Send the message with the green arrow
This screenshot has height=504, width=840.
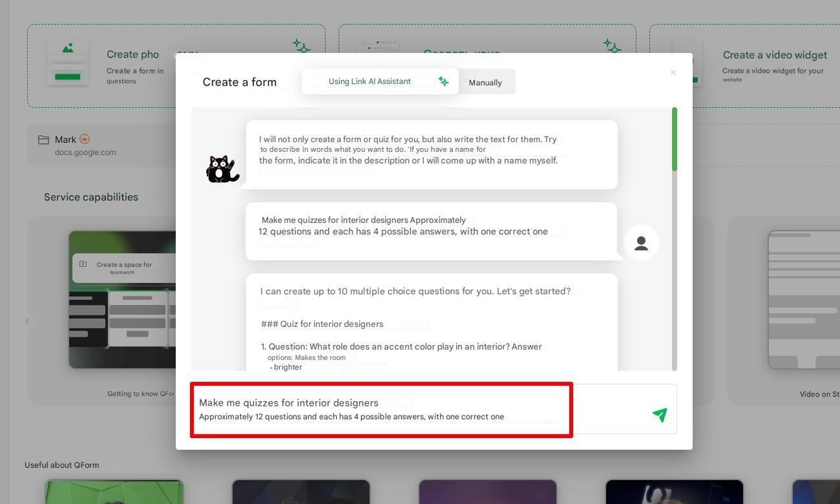click(660, 415)
